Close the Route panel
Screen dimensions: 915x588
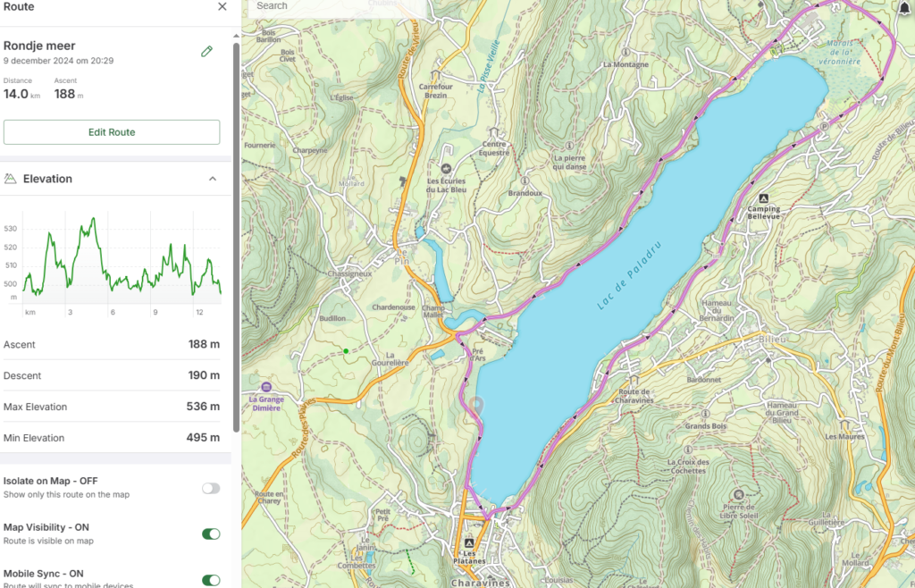222,7
